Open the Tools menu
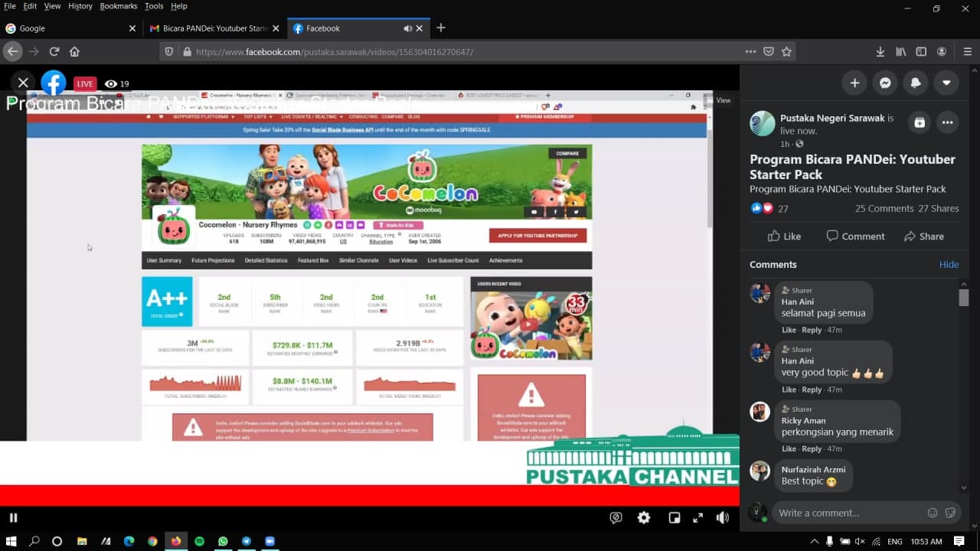Screen dimensions: 980x551 (x=154, y=6)
